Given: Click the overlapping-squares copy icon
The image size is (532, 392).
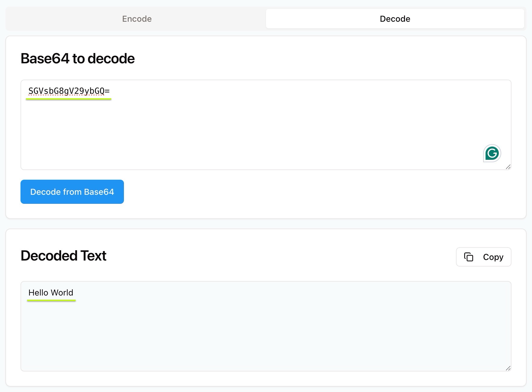Looking at the screenshot, I should (x=468, y=257).
